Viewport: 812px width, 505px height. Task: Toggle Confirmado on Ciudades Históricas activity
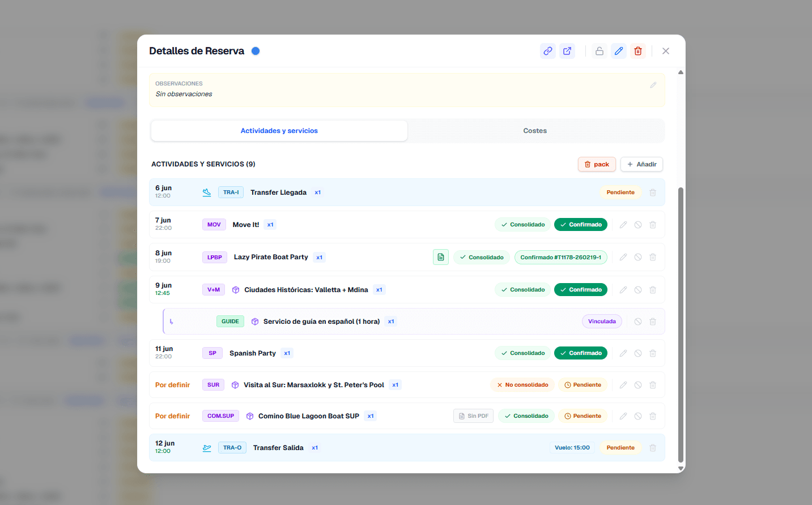click(x=580, y=289)
